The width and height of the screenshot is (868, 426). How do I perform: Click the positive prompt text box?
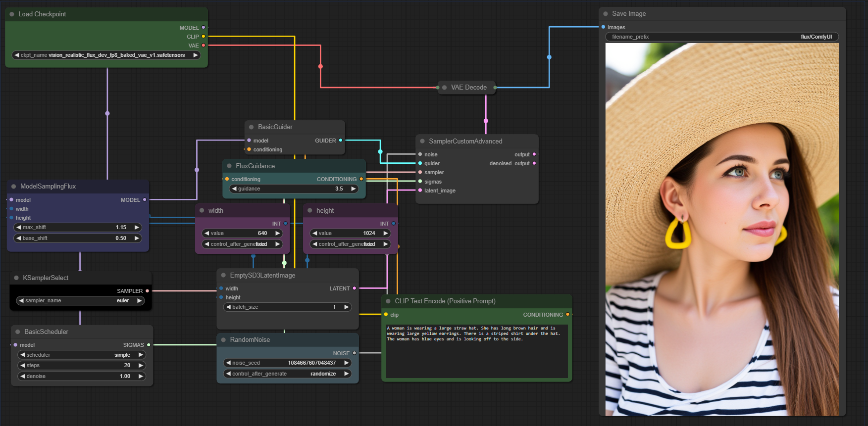click(x=476, y=351)
